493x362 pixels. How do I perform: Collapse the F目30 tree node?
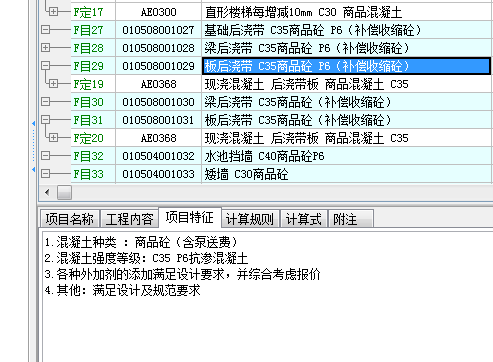[45, 102]
